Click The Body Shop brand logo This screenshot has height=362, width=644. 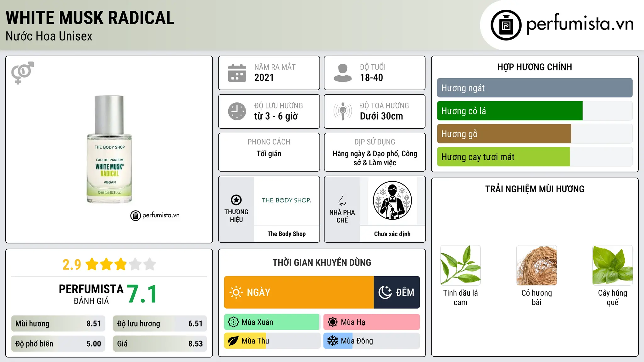pyautogui.click(x=286, y=200)
